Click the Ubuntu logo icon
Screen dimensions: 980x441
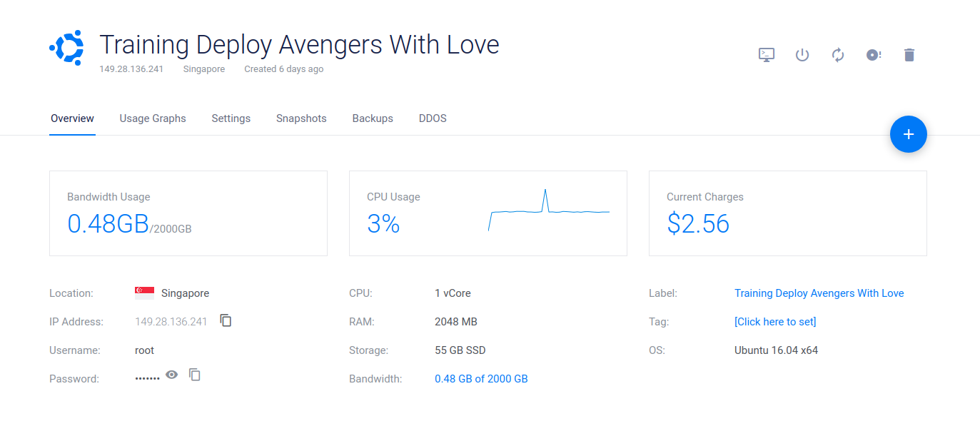pos(67,47)
